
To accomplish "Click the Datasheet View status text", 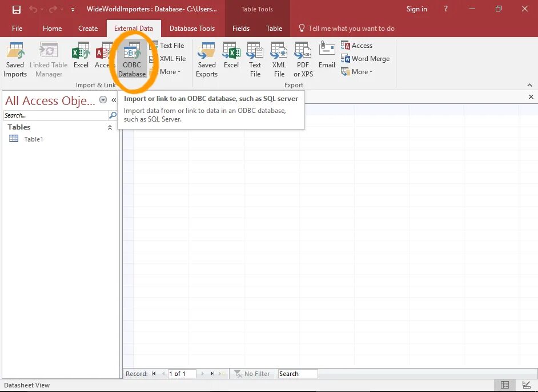I will 27,385.
